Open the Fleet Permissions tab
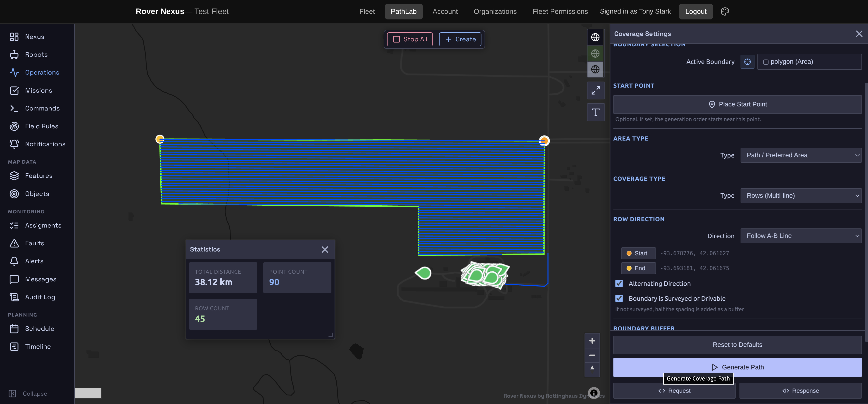 [x=560, y=12]
